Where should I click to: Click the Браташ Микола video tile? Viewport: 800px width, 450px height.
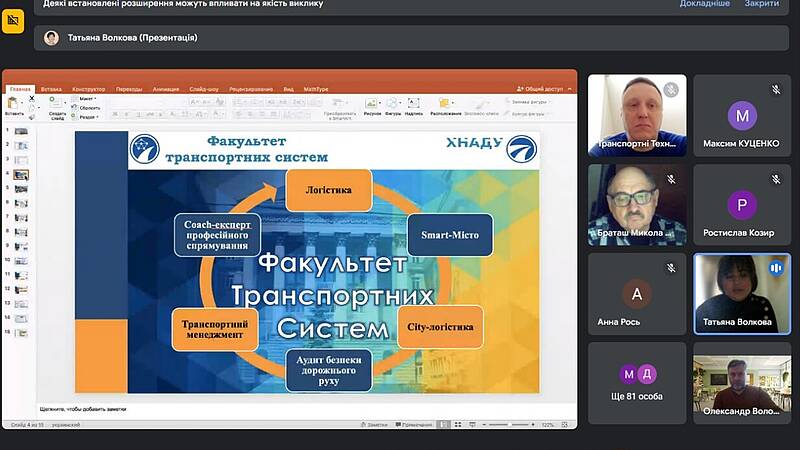coord(637,205)
